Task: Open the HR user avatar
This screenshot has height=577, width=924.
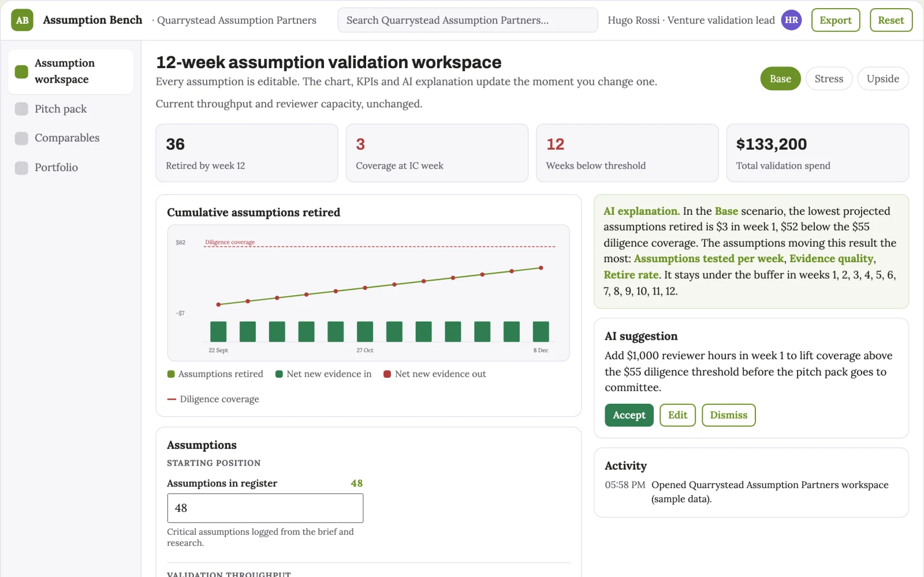Action: click(x=791, y=20)
